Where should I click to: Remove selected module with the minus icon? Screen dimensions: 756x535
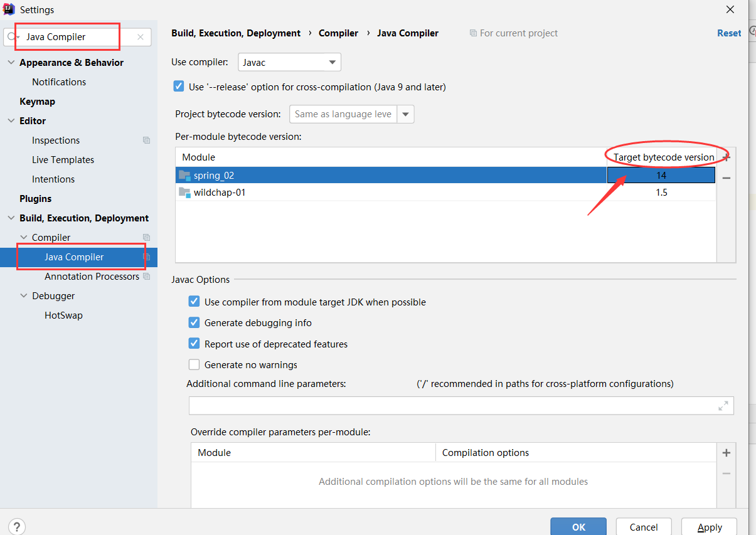(726, 178)
